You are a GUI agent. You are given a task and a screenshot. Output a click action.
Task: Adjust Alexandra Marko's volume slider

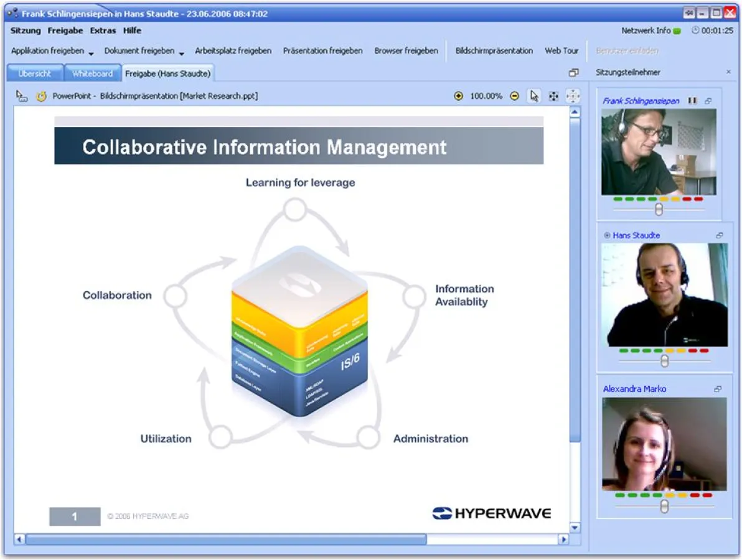[x=664, y=506]
